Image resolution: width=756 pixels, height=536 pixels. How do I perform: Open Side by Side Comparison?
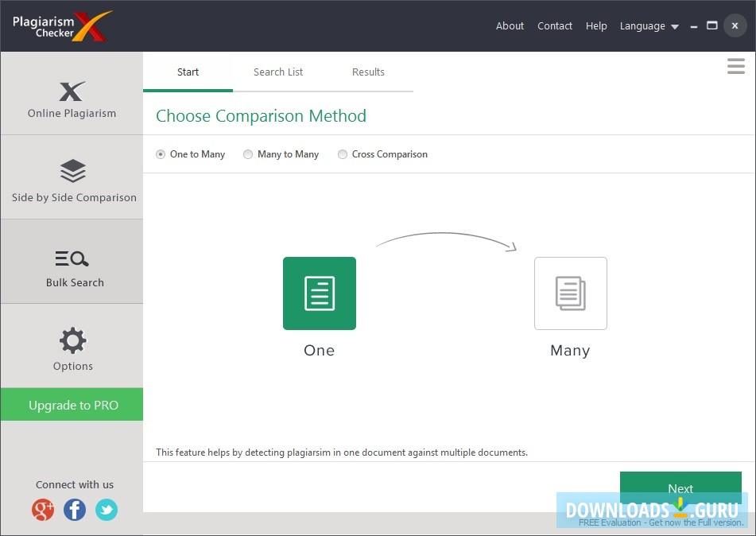coord(72,177)
